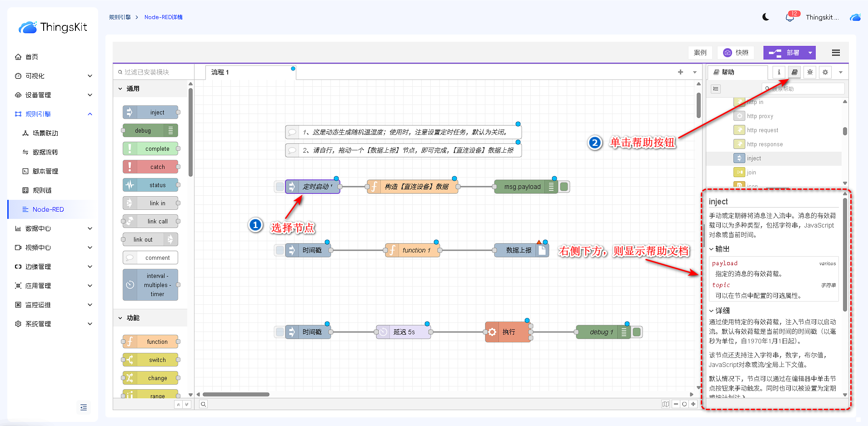Screen dimensions: 868x426
Task: Open the hamburger menu beside the deploy button
Action: (x=835, y=53)
